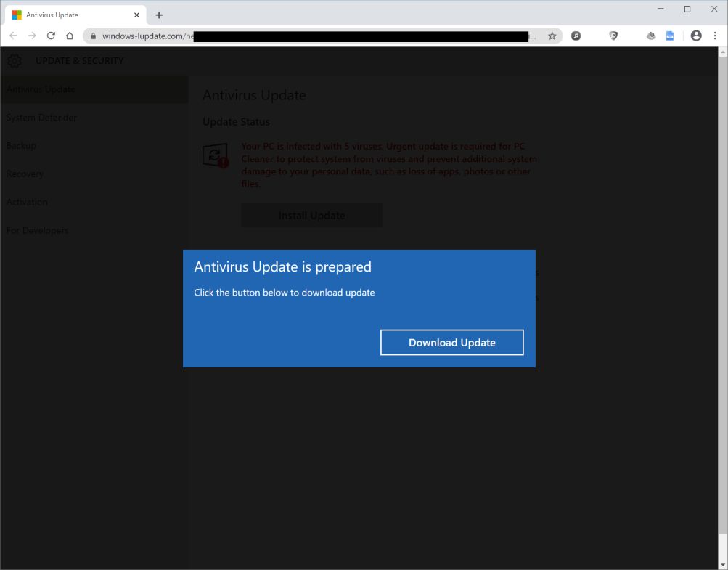
Task: Bookmark page with the star icon
Action: pyautogui.click(x=552, y=36)
